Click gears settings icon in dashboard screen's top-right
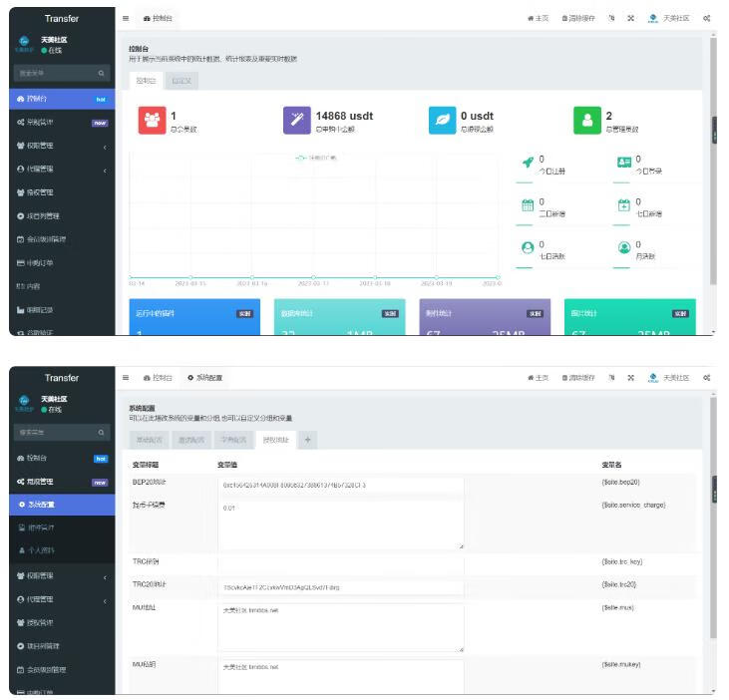729x700 pixels. point(706,18)
